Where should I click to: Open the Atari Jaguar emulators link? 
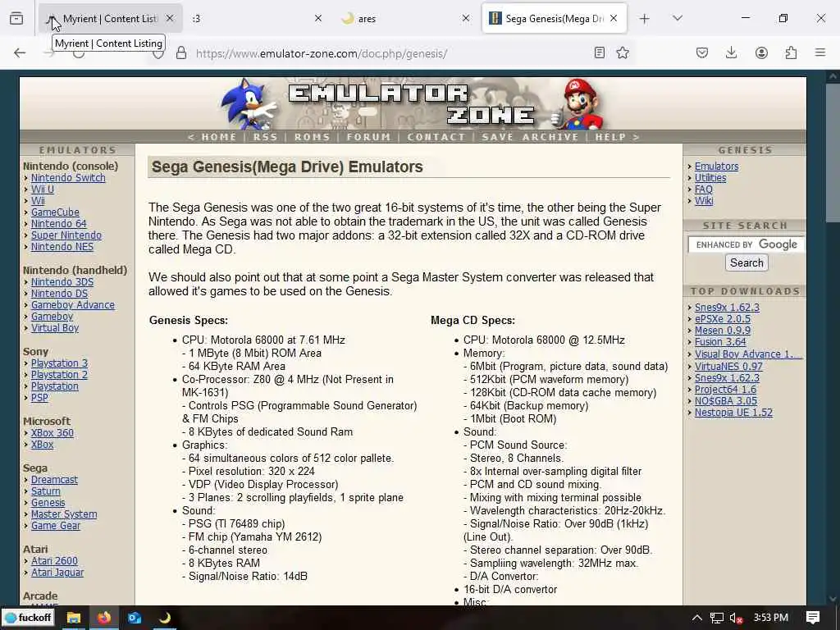click(57, 572)
